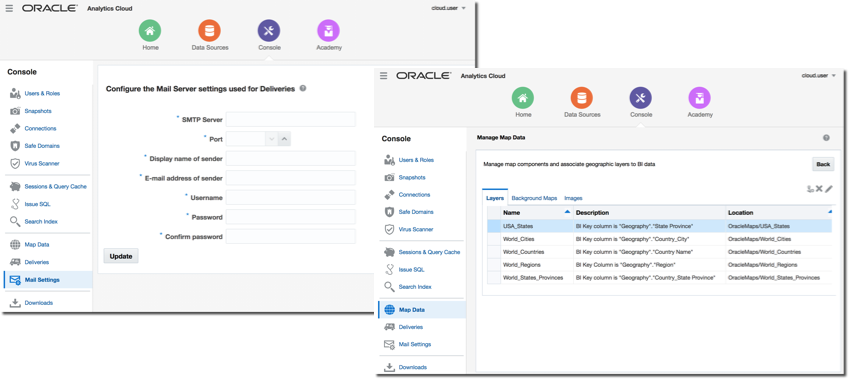This screenshot has height=383, width=852.
Task: Click Academy icon in Mail Settings window
Action: (328, 31)
